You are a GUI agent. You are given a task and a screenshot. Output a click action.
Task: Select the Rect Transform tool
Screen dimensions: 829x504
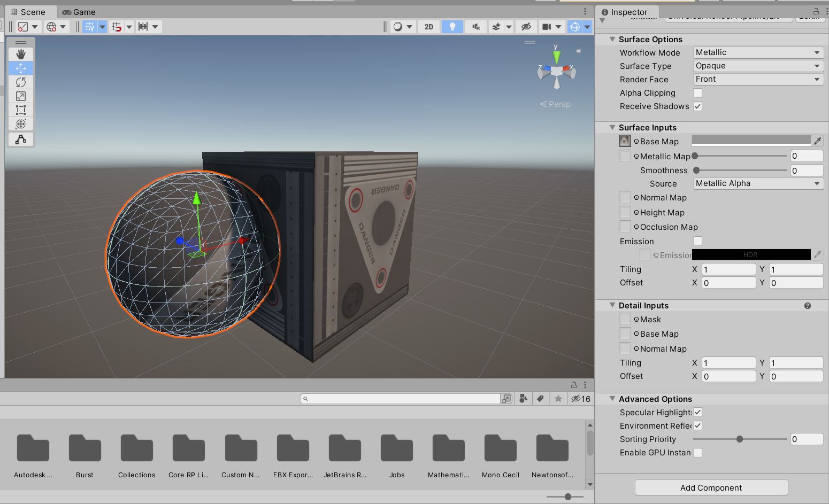[20, 110]
